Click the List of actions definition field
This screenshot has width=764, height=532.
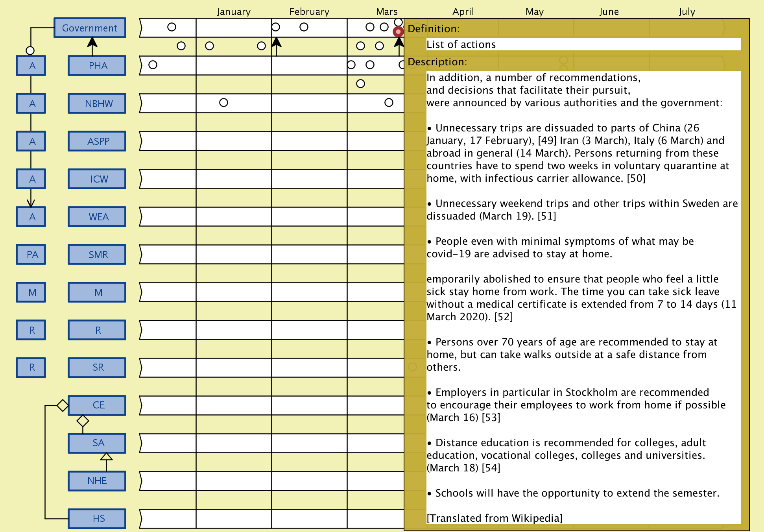pos(583,44)
